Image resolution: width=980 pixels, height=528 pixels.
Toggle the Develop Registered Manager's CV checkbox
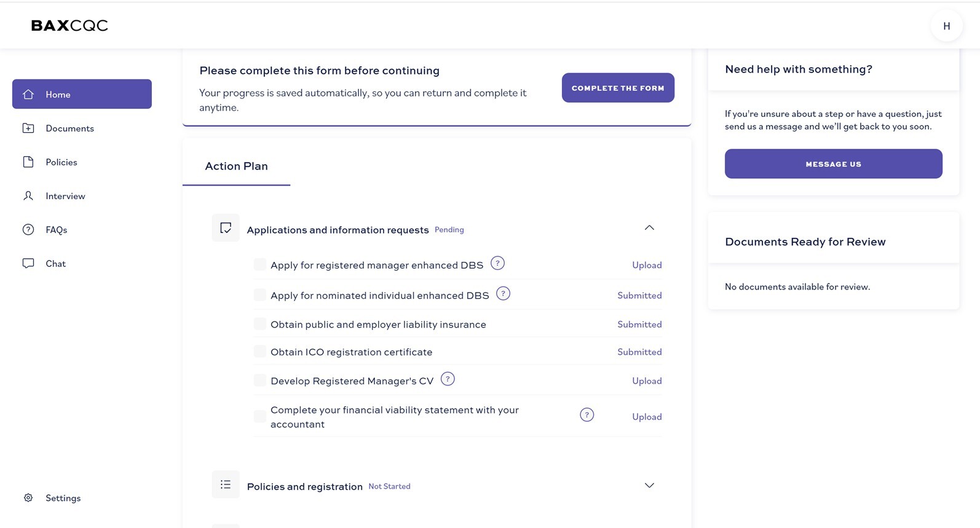click(x=260, y=380)
